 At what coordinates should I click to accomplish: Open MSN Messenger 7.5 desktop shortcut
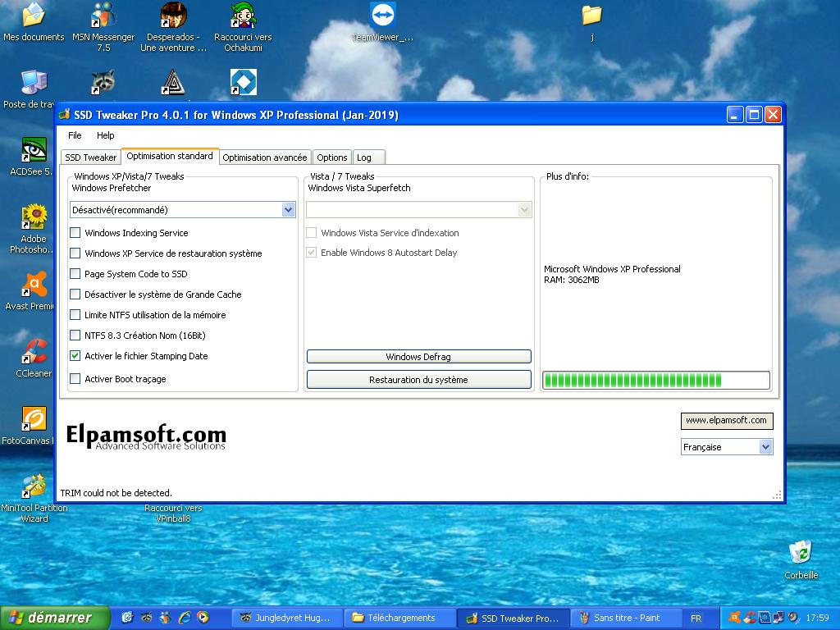(x=103, y=16)
